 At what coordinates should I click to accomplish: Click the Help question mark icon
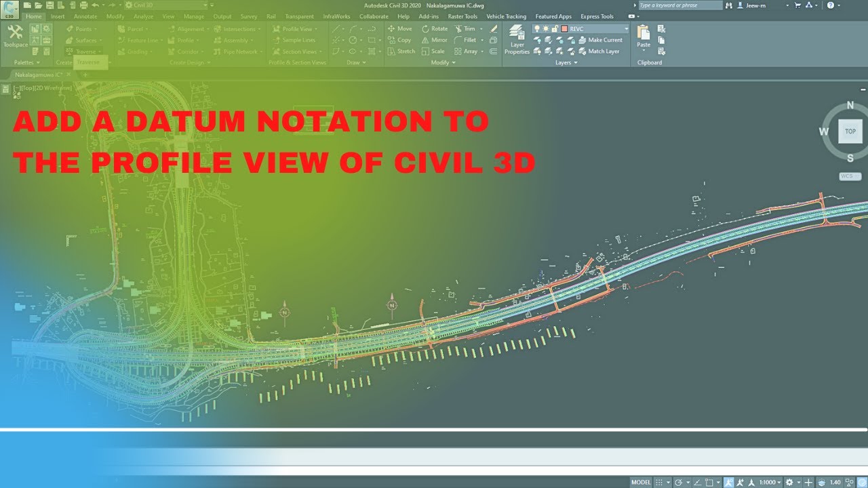coord(830,5)
